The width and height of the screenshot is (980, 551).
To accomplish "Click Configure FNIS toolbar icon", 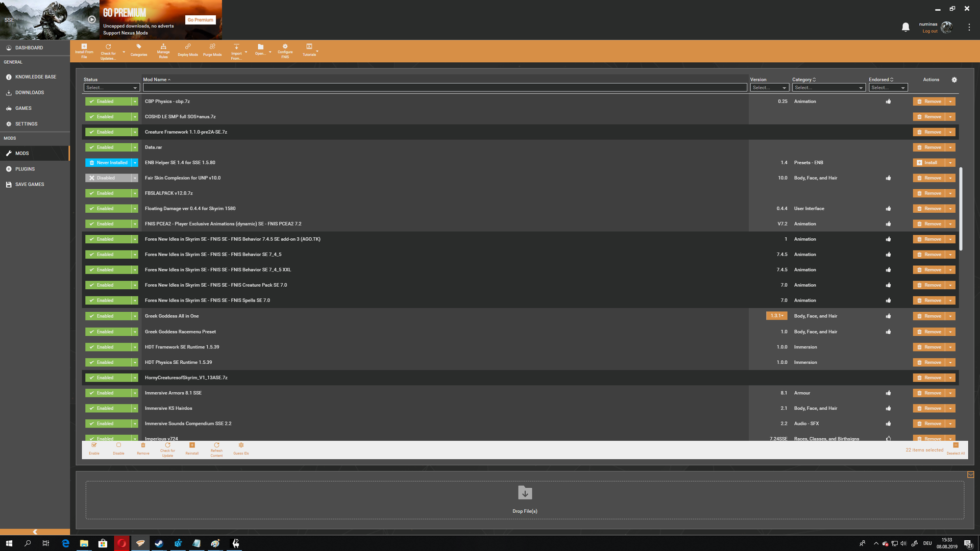I will coord(285,51).
